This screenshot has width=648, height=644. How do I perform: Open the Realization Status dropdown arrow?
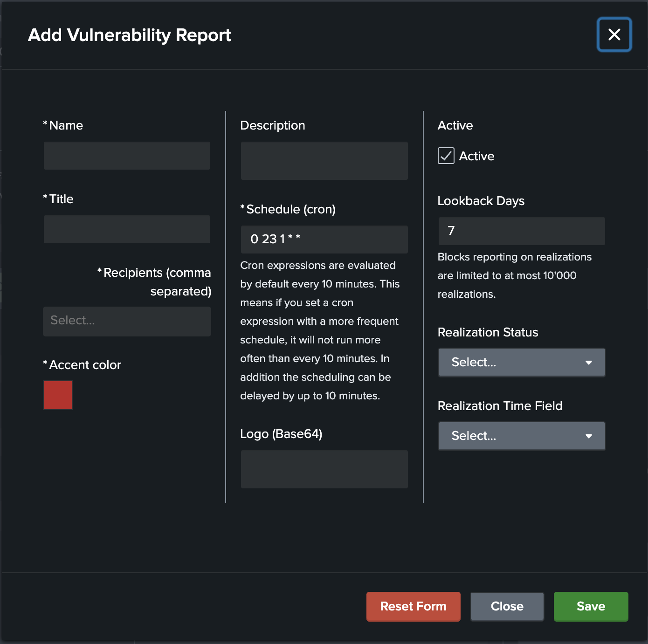point(589,362)
